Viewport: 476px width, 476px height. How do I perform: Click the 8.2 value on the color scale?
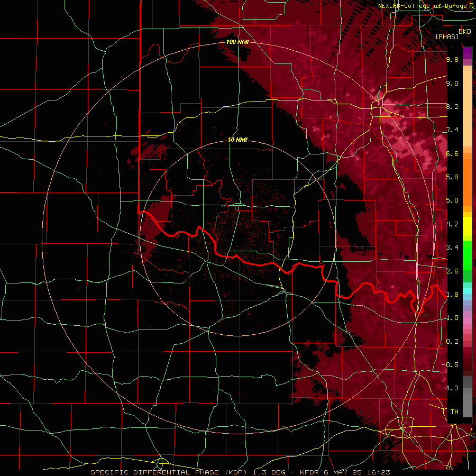452,107
